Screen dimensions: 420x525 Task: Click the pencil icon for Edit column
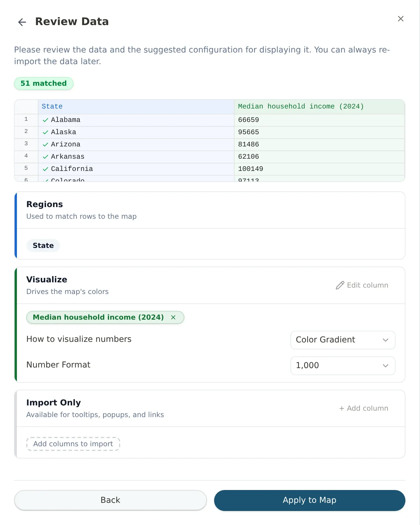coord(340,285)
